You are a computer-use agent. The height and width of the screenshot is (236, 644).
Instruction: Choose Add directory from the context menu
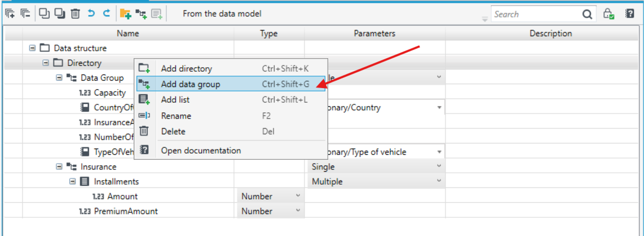pos(231,69)
